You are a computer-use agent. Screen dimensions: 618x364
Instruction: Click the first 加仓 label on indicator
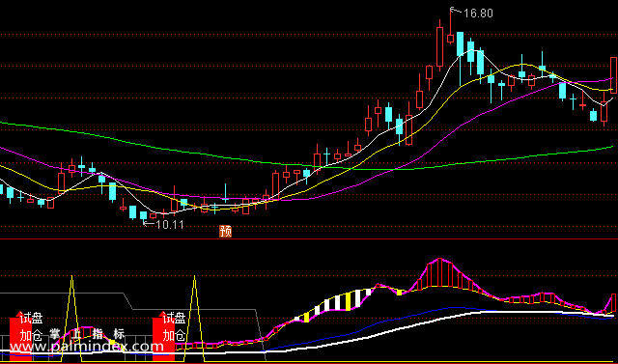[x=31, y=335]
